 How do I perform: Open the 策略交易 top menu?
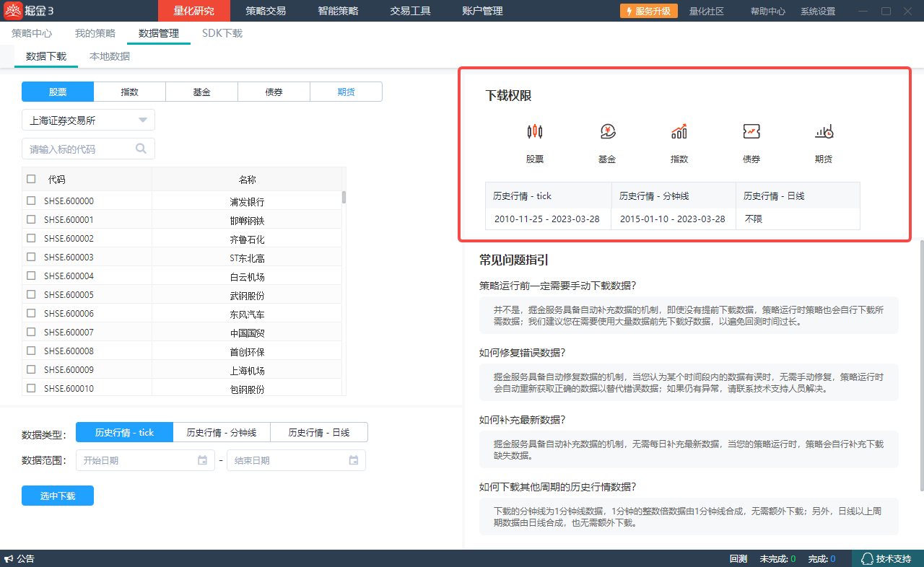[266, 11]
